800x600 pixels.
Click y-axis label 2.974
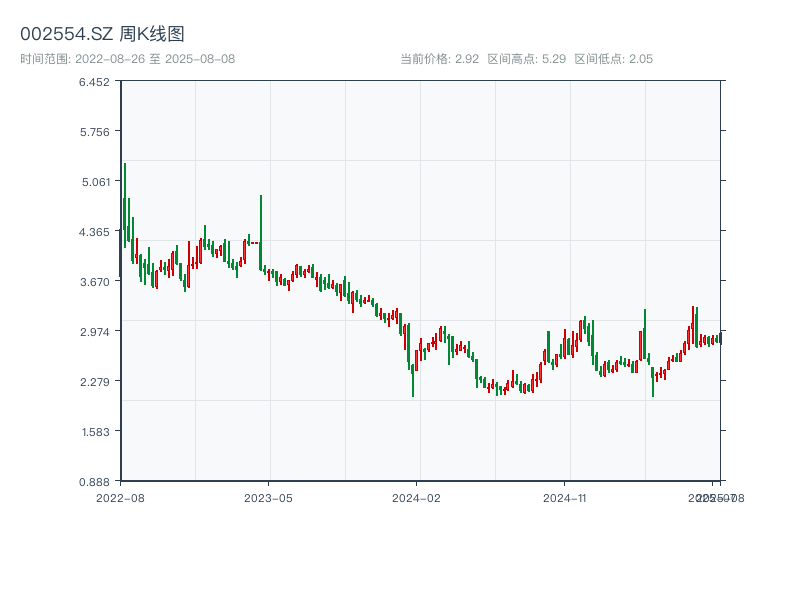[x=94, y=332]
